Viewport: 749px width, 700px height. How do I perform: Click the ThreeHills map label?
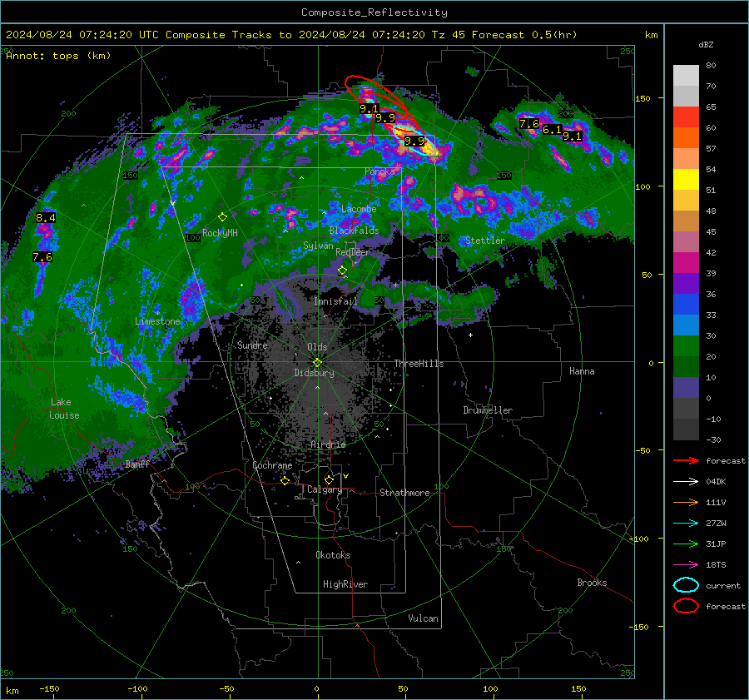(x=419, y=364)
